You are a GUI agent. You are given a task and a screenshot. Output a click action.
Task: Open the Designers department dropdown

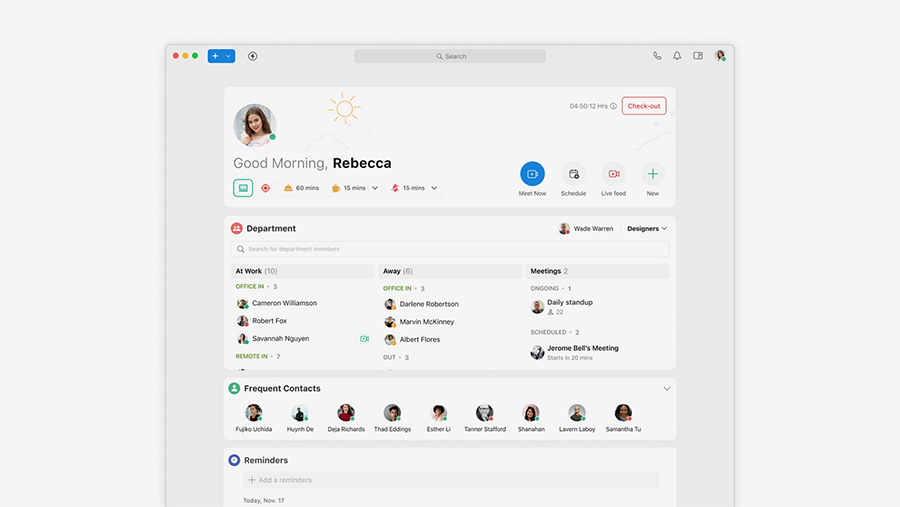pyautogui.click(x=647, y=229)
